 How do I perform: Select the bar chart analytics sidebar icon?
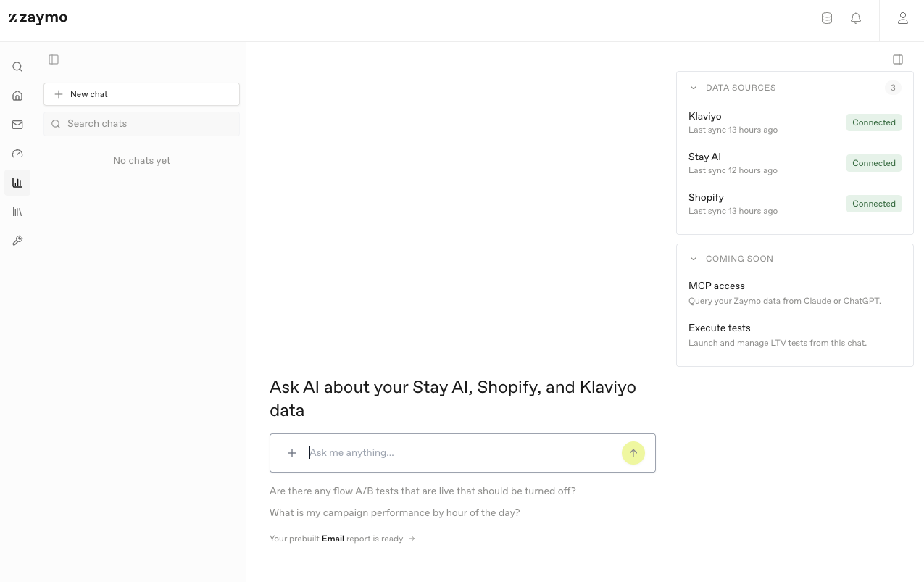point(17,183)
